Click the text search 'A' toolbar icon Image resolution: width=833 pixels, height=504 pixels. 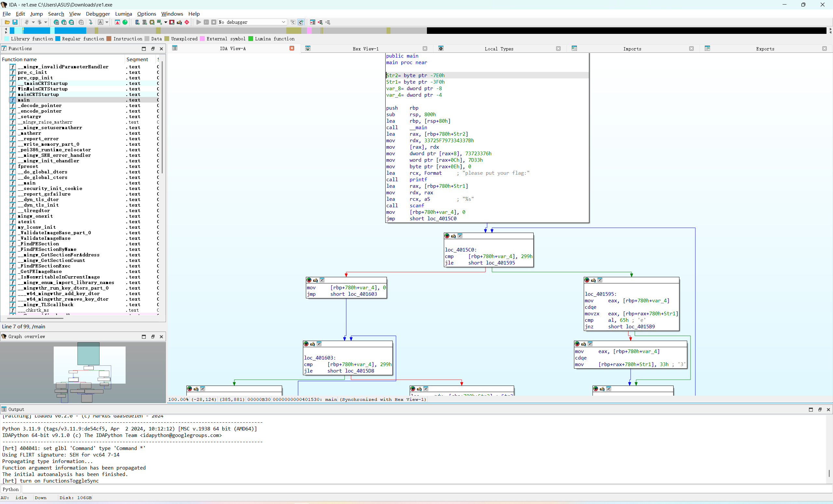101,22
